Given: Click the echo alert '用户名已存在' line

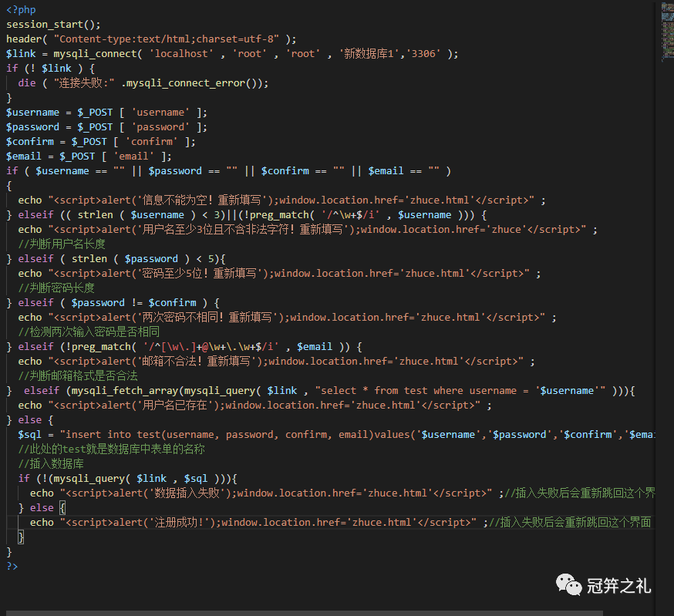Looking at the screenshot, I should point(254,406).
